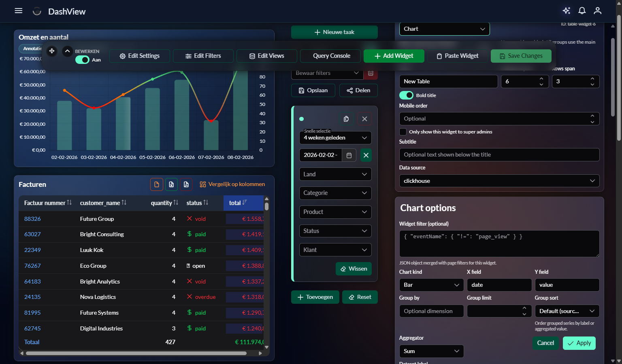Open invoice 88326 details
This screenshot has width=622, height=364.
point(32,218)
